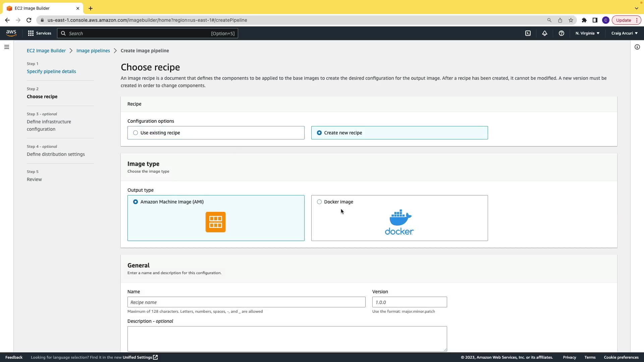This screenshot has height=362, width=644.
Task: Click the Recipe name input field
Action: [246, 302]
